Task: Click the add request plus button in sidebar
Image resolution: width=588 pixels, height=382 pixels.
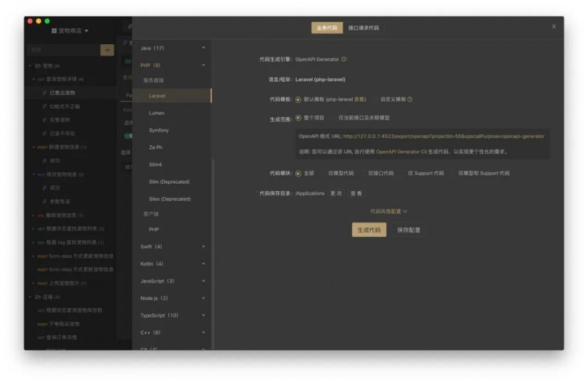Action: point(107,50)
